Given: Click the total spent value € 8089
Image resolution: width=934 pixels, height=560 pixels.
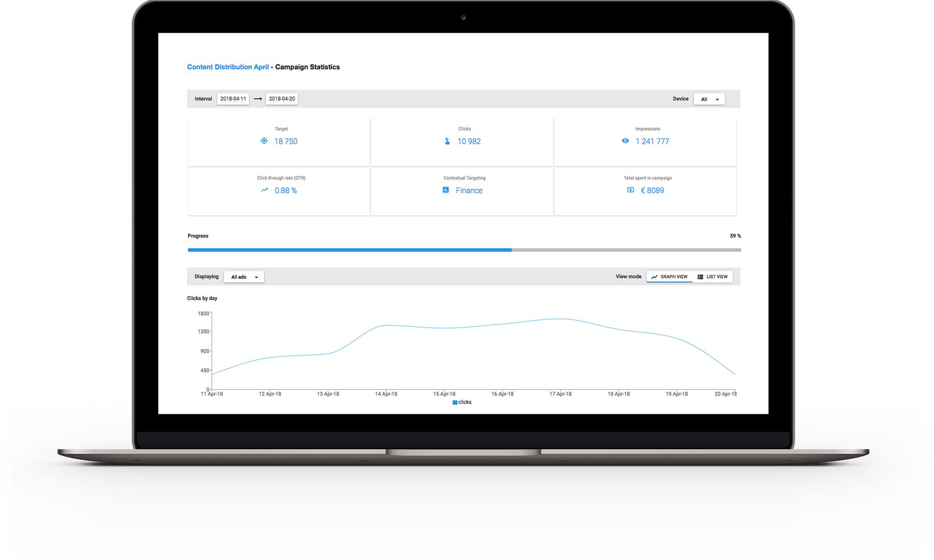Looking at the screenshot, I should point(652,190).
